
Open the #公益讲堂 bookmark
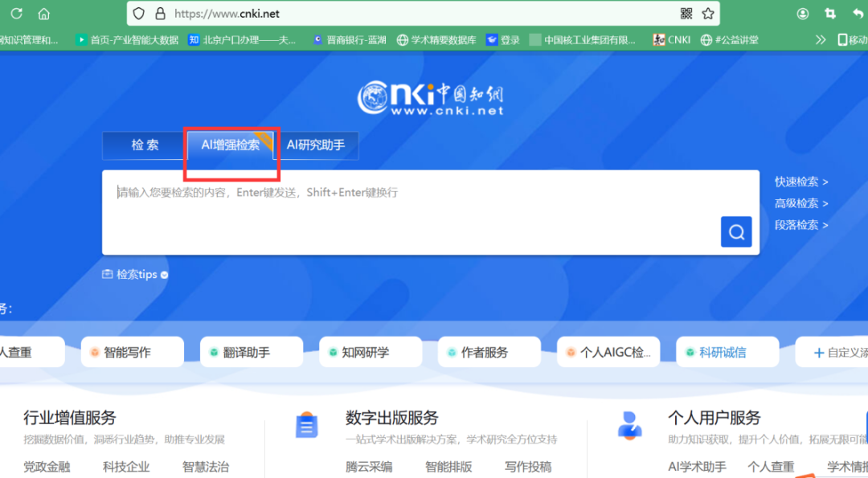(729, 40)
